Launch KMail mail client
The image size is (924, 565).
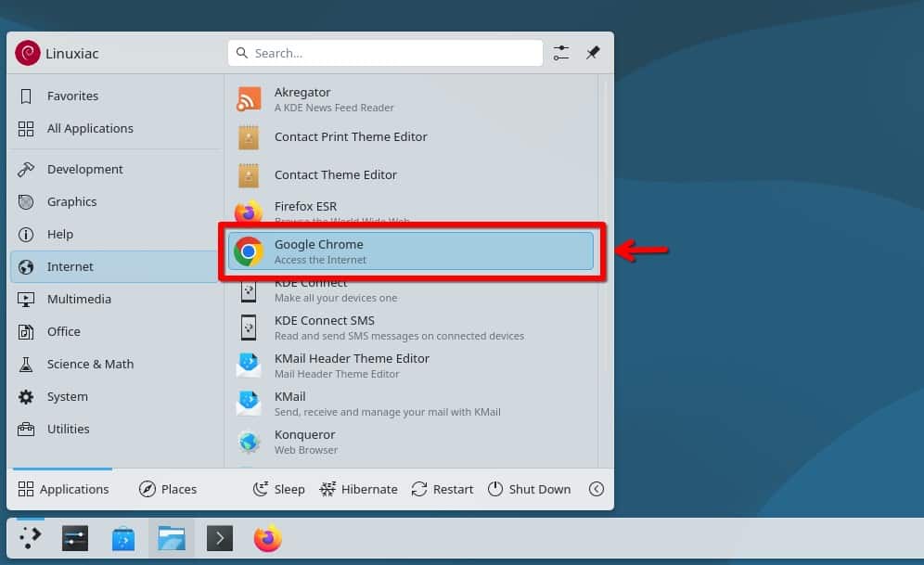click(x=411, y=404)
